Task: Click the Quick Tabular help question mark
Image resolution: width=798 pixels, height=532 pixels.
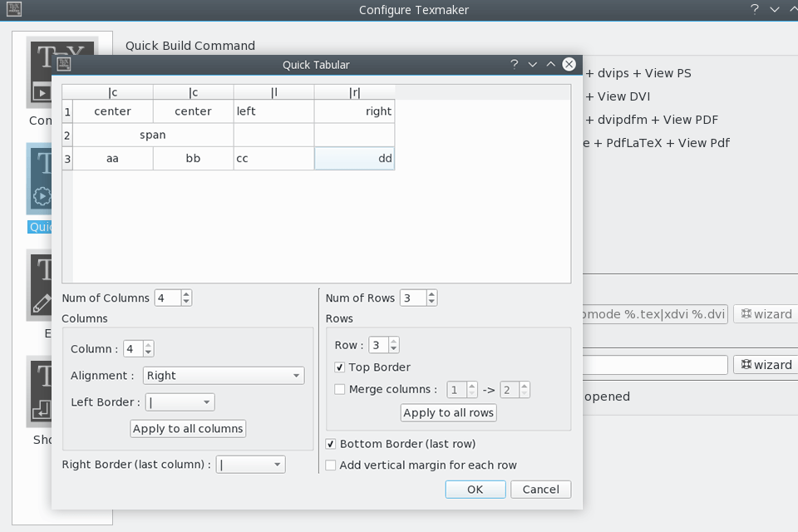Action: coord(514,64)
